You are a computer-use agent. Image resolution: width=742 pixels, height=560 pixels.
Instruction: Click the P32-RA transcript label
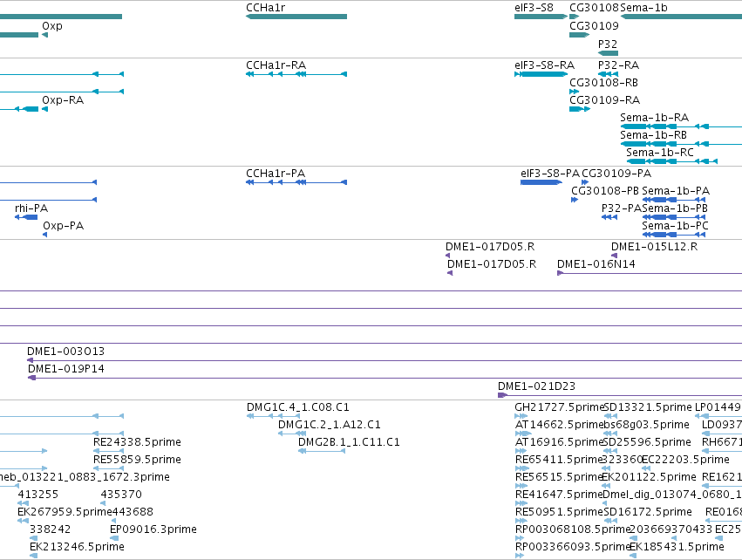618,65
